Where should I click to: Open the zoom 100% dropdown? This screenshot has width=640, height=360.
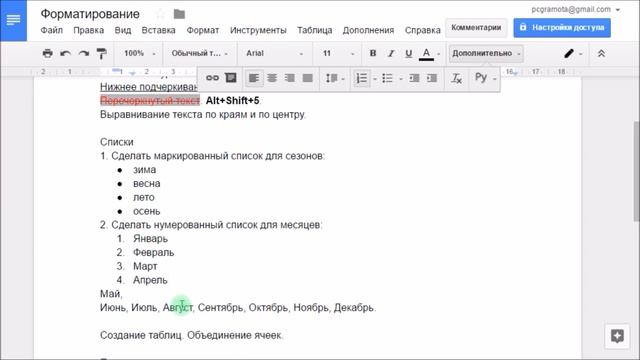(139, 53)
